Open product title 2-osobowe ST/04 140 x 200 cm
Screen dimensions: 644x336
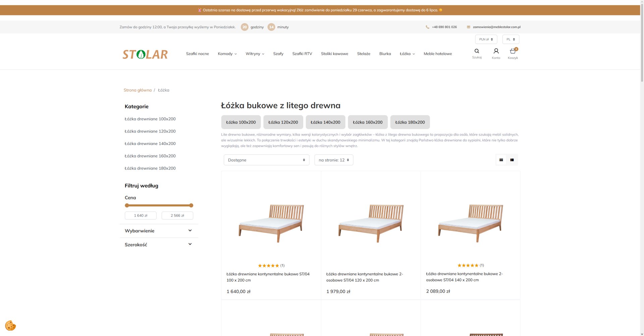pos(464,277)
